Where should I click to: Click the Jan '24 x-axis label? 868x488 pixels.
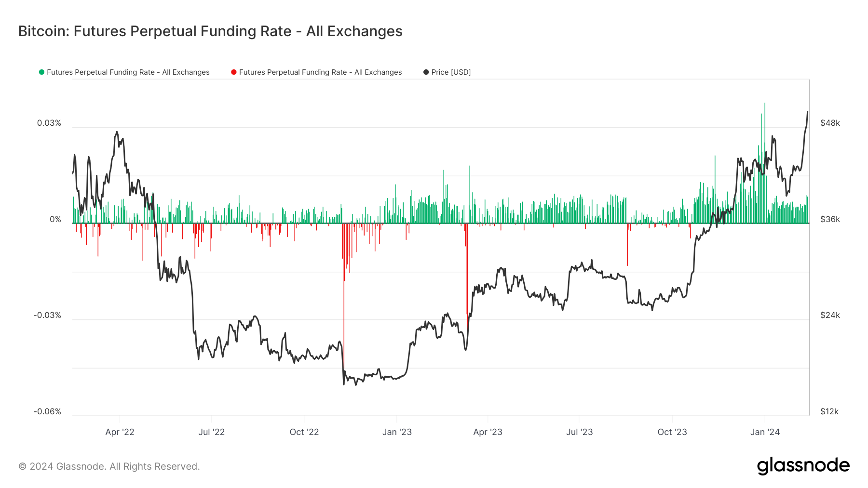765,432
